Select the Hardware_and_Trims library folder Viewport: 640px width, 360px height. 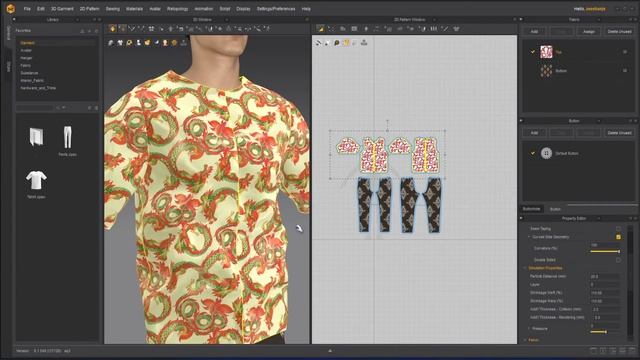[38, 88]
